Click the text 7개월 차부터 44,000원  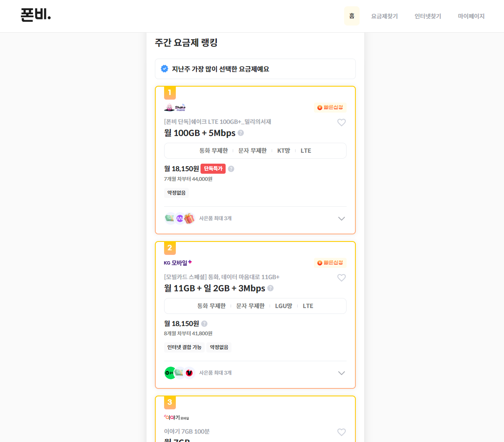(188, 179)
